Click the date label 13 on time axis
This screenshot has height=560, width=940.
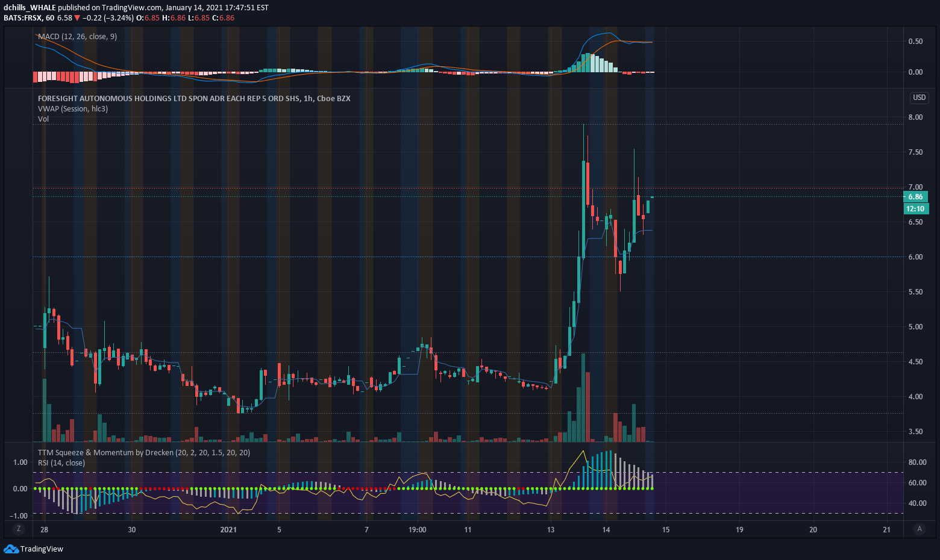tap(550, 530)
